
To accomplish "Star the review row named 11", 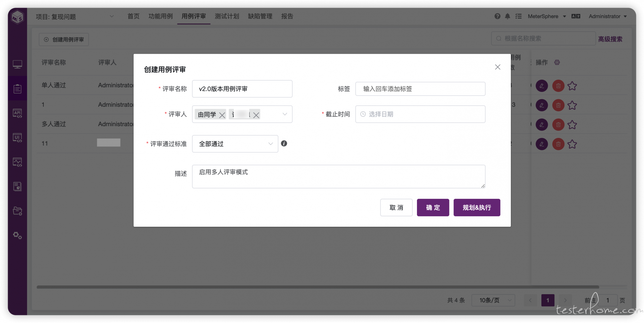I will click(x=572, y=144).
